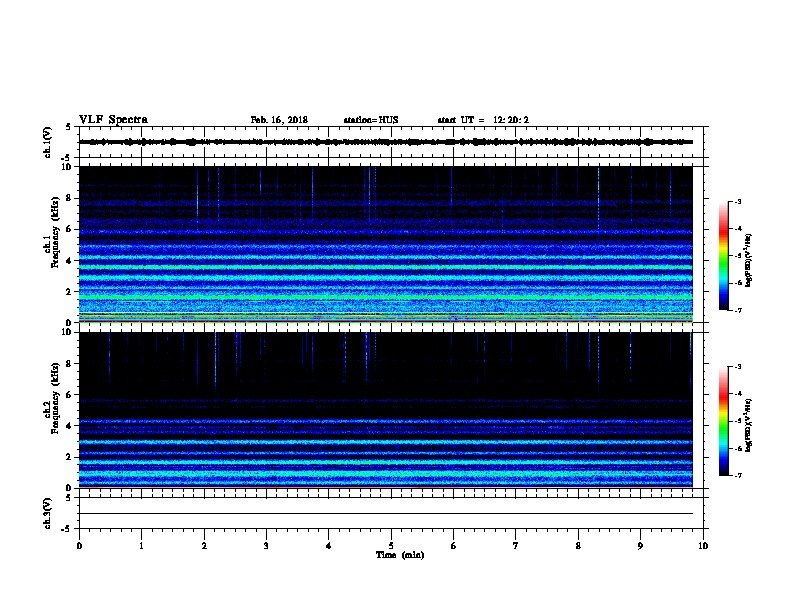
Task: Click the "station=HUS" header text
Action: point(371,120)
